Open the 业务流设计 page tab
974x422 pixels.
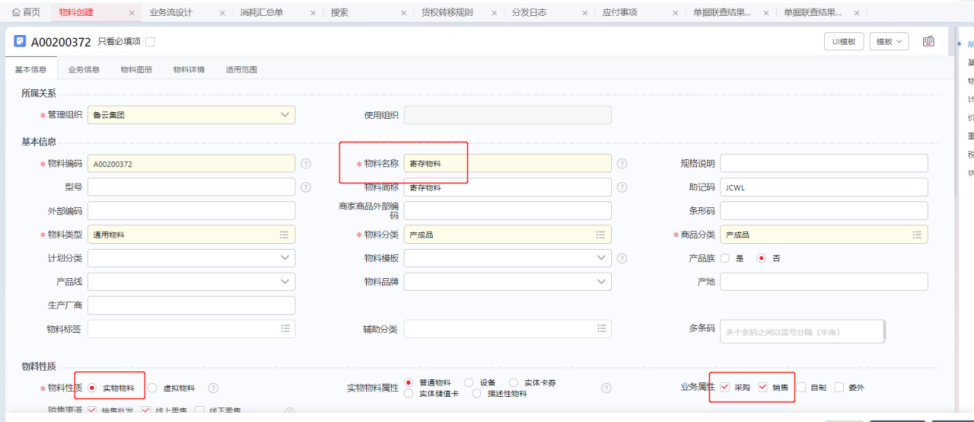(x=170, y=12)
